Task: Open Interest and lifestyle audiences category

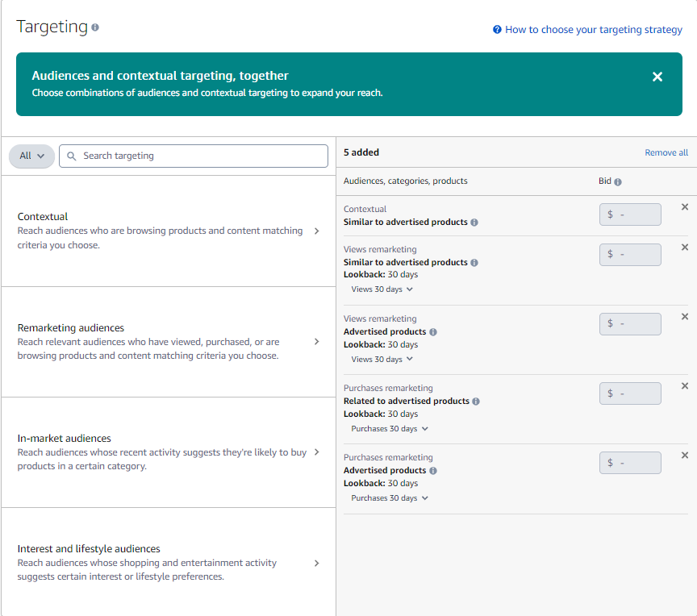Action: click(316, 563)
